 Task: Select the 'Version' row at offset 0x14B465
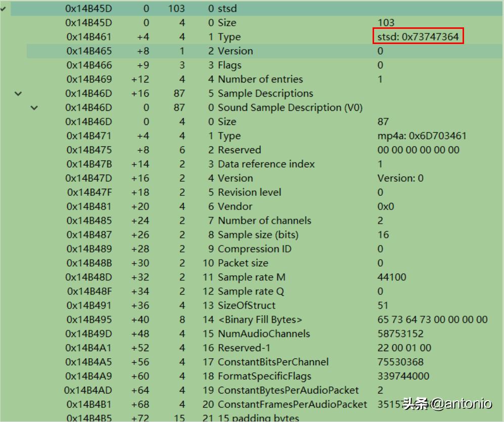coord(264,51)
